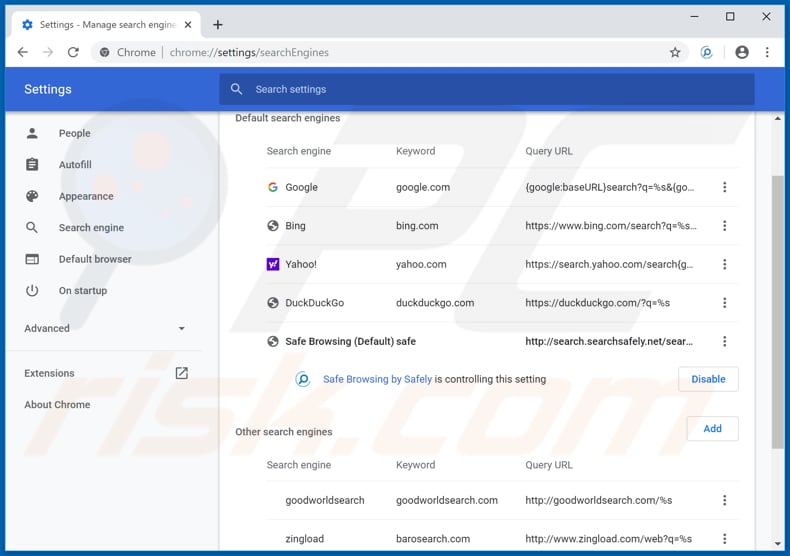This screenshot has width=790, height=556.
Task: Disable the Safe Browsing by Safely extension
Action: [708, 379]
